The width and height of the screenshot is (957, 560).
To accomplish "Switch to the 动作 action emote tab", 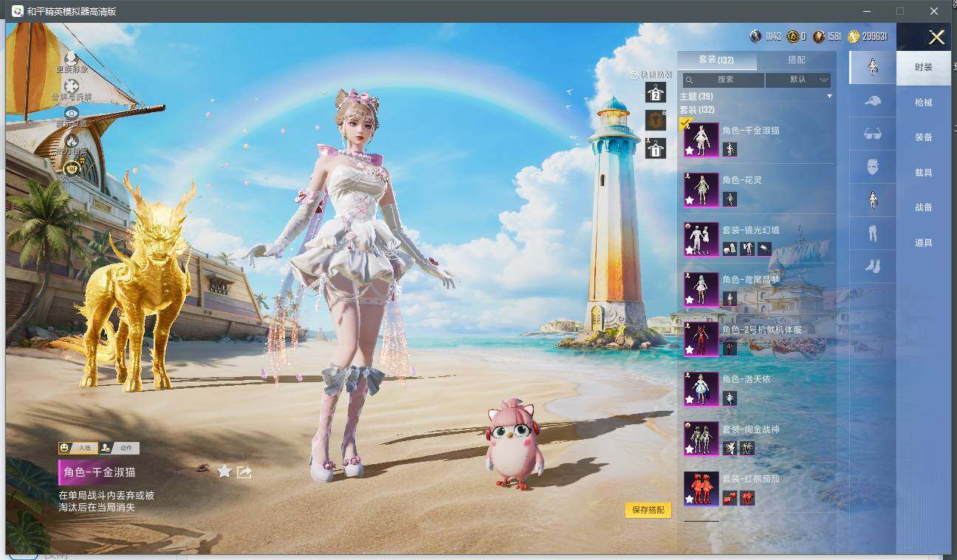I will [119, 448].
